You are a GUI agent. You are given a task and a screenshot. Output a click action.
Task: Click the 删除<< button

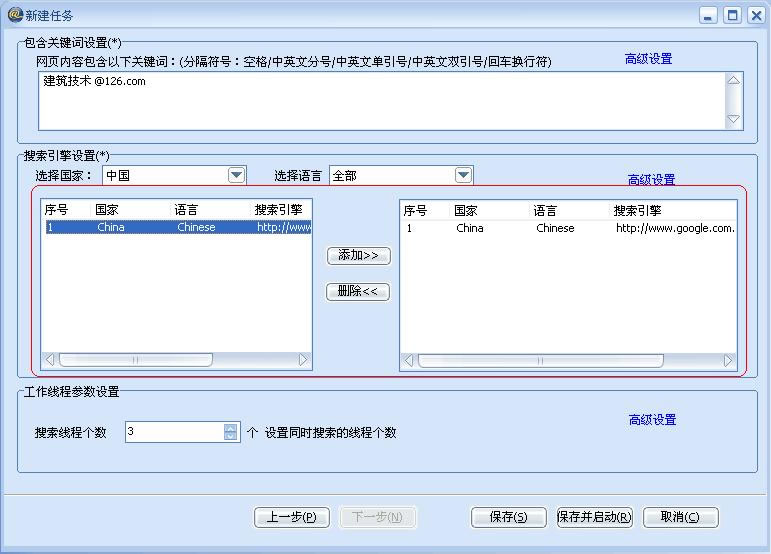[x=358, y=292]
